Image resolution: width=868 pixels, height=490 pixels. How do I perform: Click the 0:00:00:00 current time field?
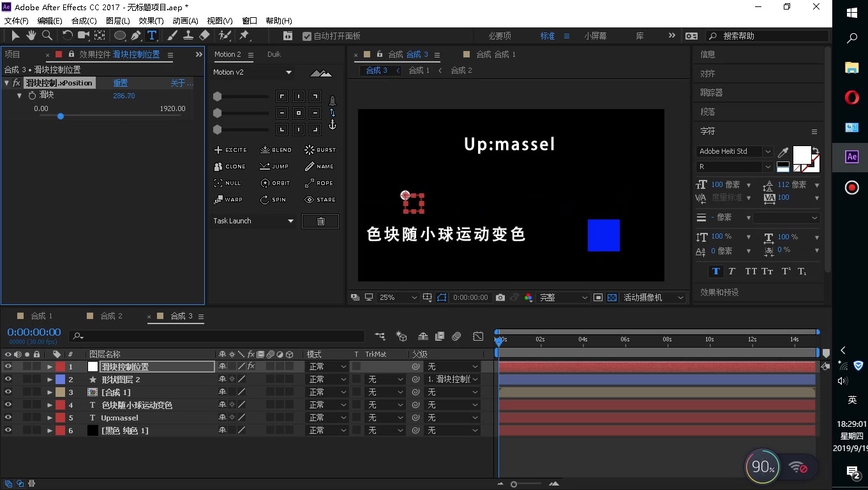click(x=33, y=331)
